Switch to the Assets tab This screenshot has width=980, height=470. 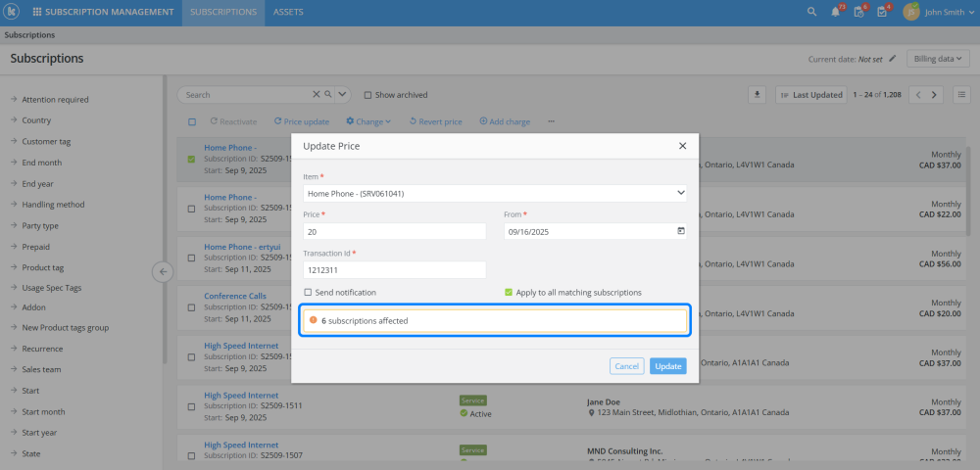pos(288,13)
